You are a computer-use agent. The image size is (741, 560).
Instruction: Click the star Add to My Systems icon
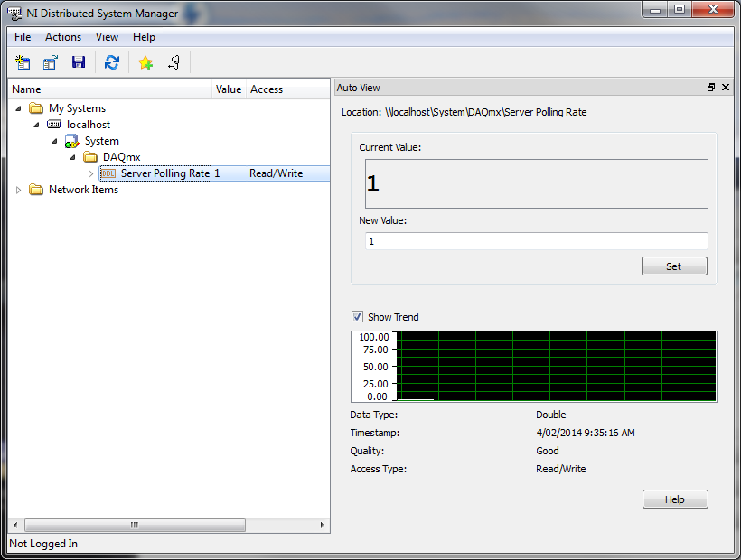click(145, 62)
